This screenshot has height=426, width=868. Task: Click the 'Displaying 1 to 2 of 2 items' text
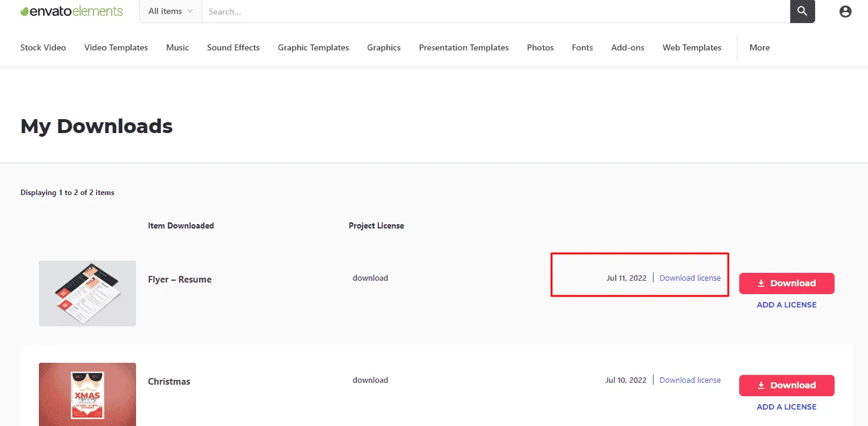pos(67,193)
